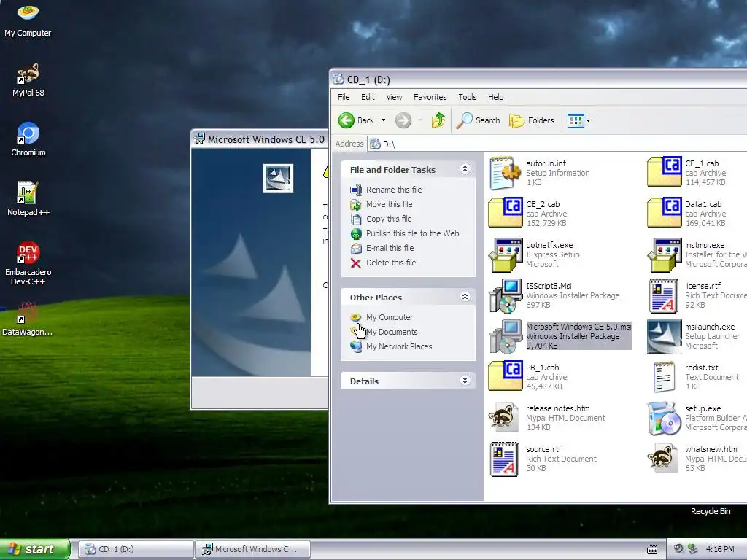This screenshot has width=747, height=560.
Task: Select whatsnew.html file icon
Action: 662,459
